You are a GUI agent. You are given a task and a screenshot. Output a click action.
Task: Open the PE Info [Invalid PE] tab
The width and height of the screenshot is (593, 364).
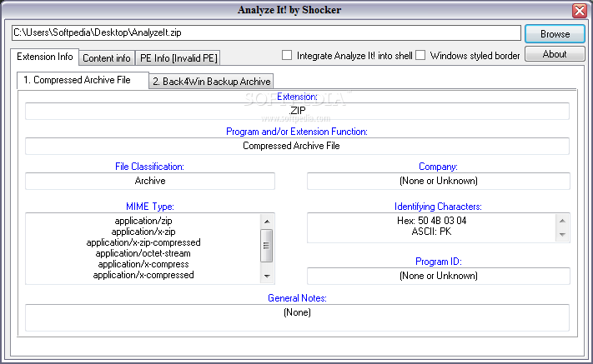178,58
